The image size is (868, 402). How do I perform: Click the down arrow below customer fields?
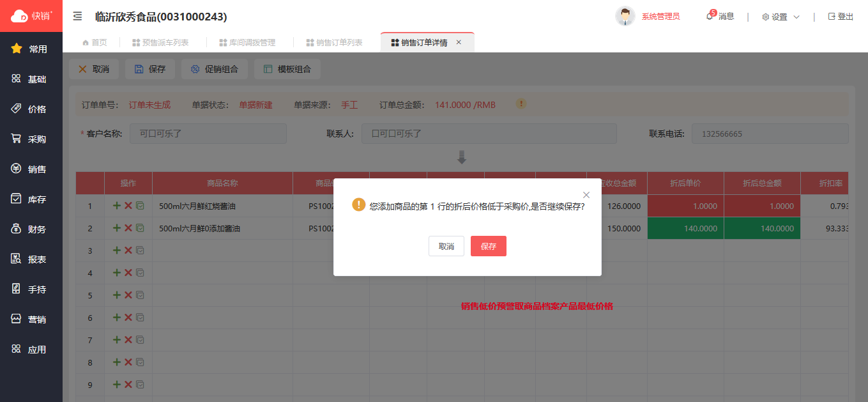462,157
